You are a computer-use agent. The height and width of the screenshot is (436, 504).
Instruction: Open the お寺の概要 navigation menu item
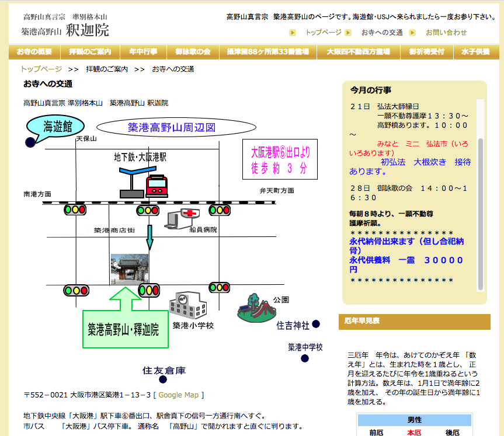34,52
